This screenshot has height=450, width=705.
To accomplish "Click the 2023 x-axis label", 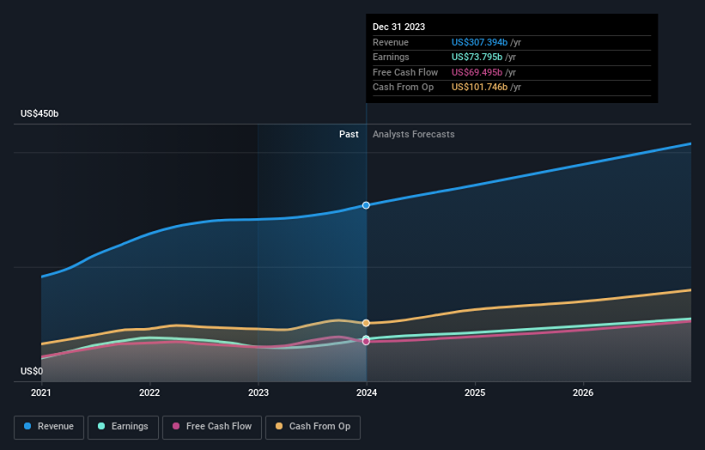I will (258, 393).
